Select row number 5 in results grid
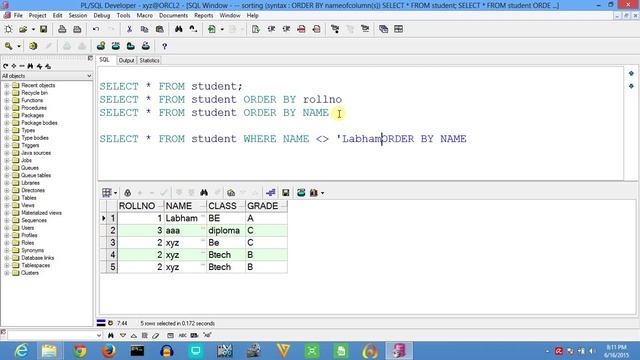This screenshot has width=640, height=360. 112,267
